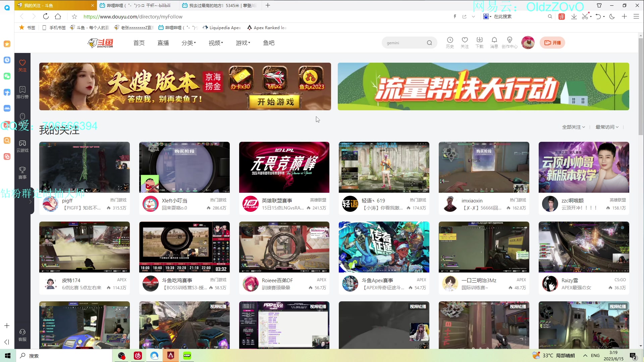Click the address bar URL
Viewport: 644px width, 362px height.
[133, 16]
